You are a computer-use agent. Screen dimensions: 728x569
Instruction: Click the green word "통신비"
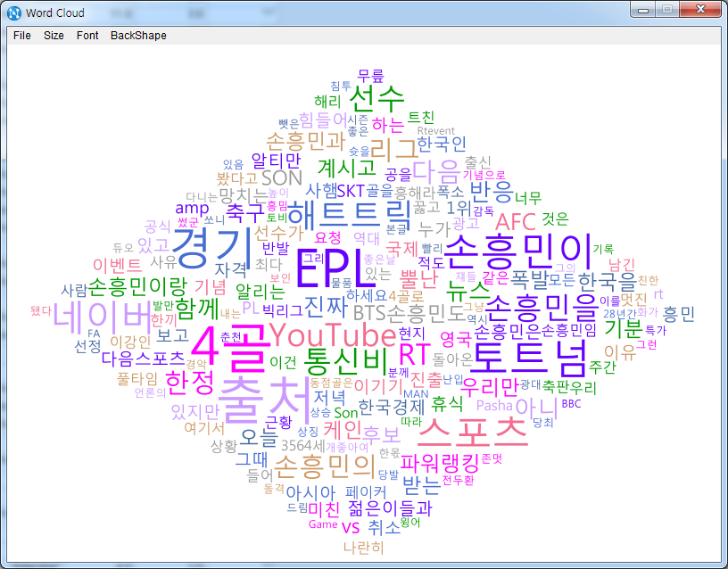[346, 362]
